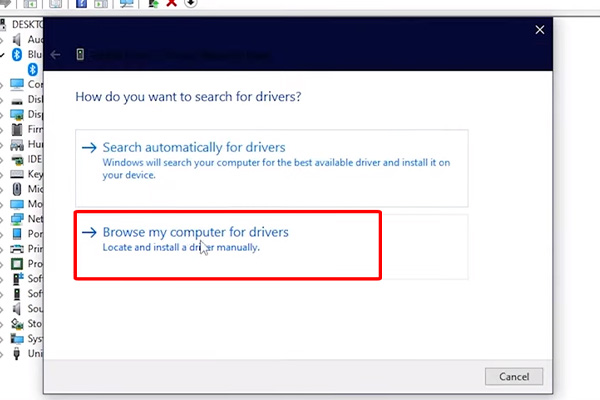
Task: Select the Audio speaker icon in tree
Action: tap(16, 39)
